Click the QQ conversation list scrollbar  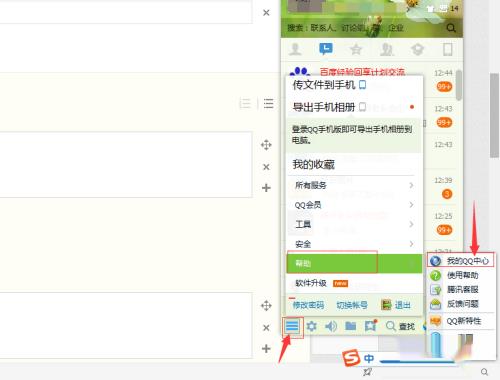click(459, 85)
